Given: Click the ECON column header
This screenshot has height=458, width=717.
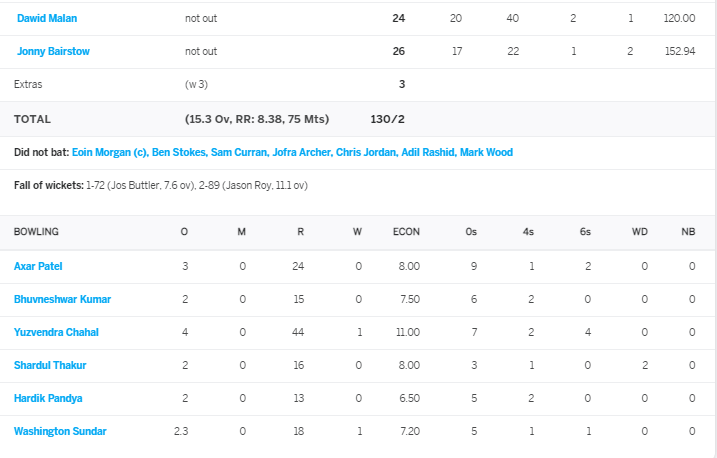Looking at the screenshot, I should [x=406, y=232].
